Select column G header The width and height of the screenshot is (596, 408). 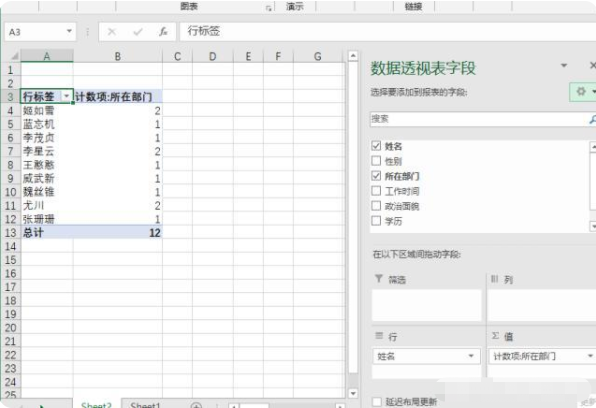(318, 56)
